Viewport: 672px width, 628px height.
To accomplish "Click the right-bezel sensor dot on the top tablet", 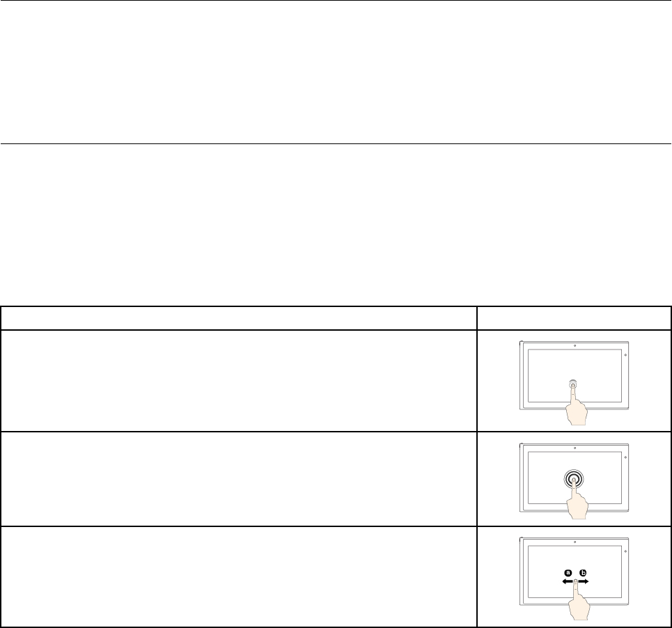I will pos(625,355).
